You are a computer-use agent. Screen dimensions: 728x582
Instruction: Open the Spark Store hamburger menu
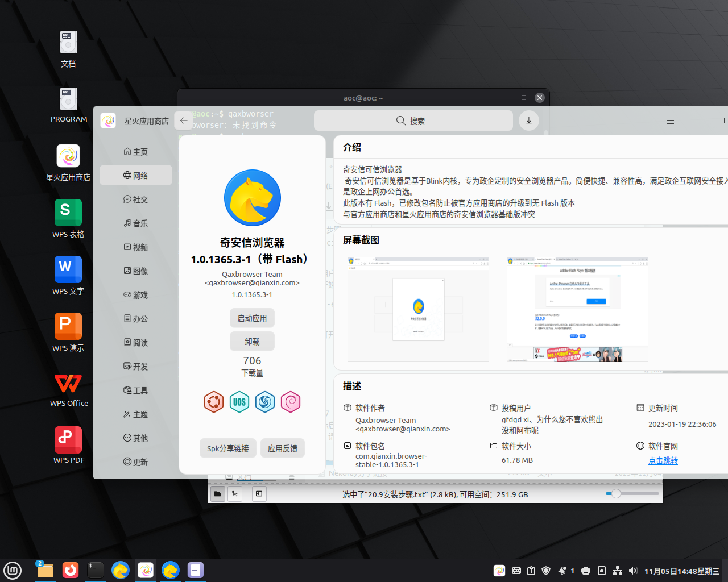click(x=671, y=120)
